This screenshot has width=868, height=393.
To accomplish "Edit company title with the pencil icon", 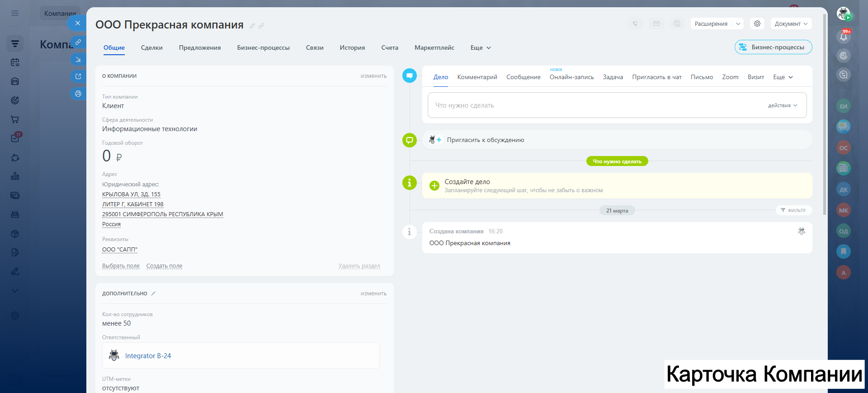I will pyautogui.click(x=252, y=26).
